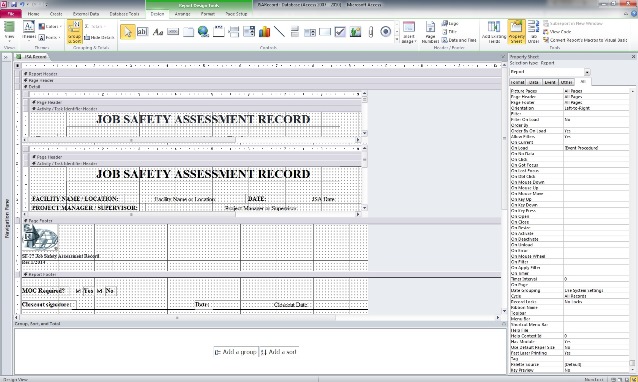Choose the Toggle Button control

click(x=295, y=31)
